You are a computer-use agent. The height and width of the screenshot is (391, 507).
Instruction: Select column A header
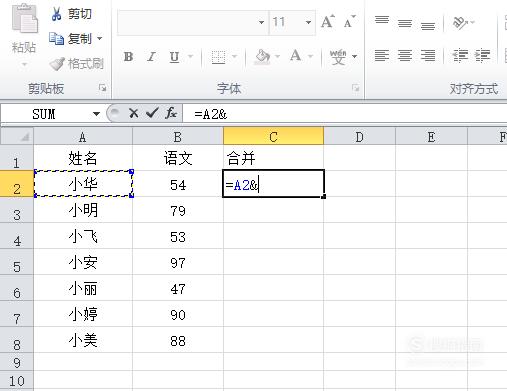pos(83,137)
